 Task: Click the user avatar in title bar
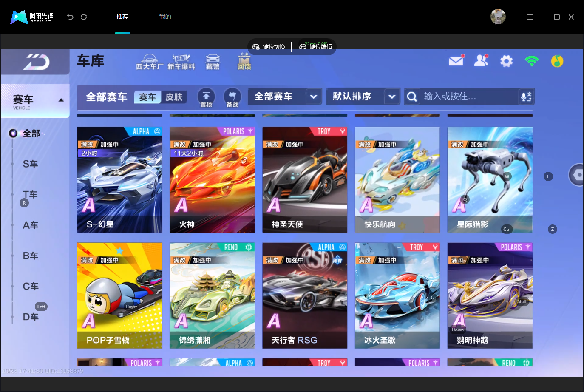click(498, 17)
